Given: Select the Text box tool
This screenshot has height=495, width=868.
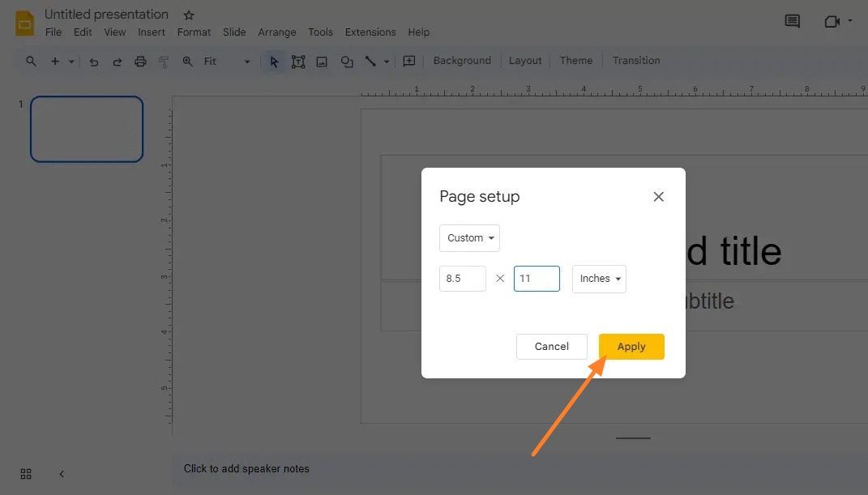Looking at the screenshot, I should click(x=298, y=61).
